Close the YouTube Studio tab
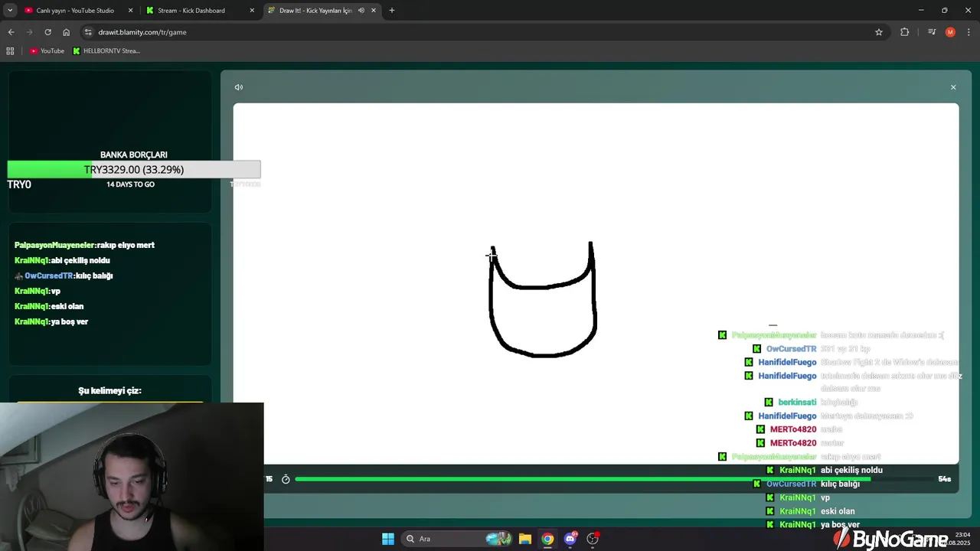This screenshot has height=551, width=980. 130,11
